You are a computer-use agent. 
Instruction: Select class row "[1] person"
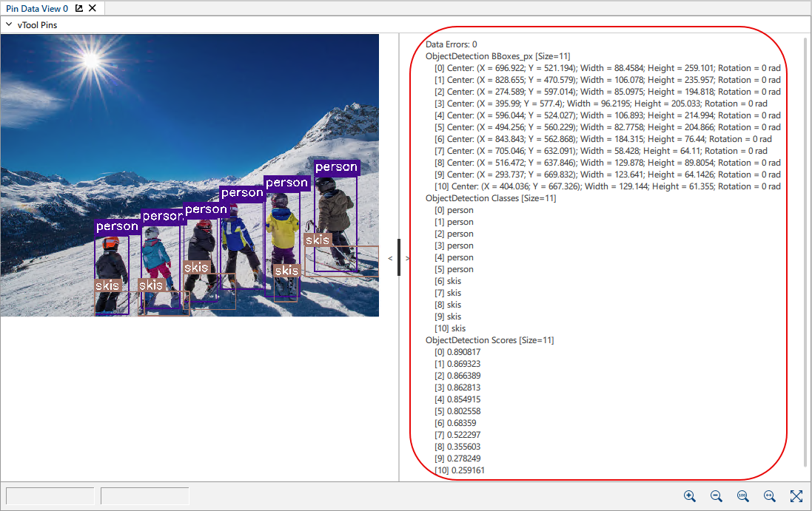(x=454, y=223)
